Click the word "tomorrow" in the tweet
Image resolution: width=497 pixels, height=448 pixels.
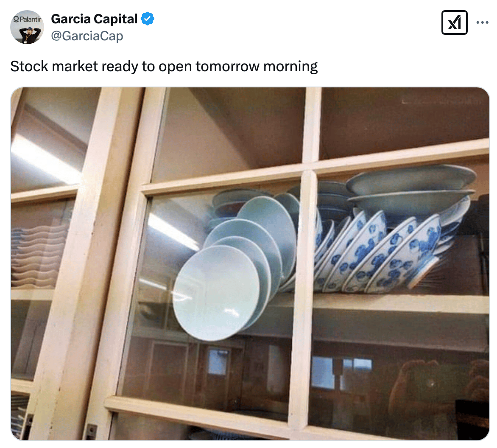pos(228,66)
